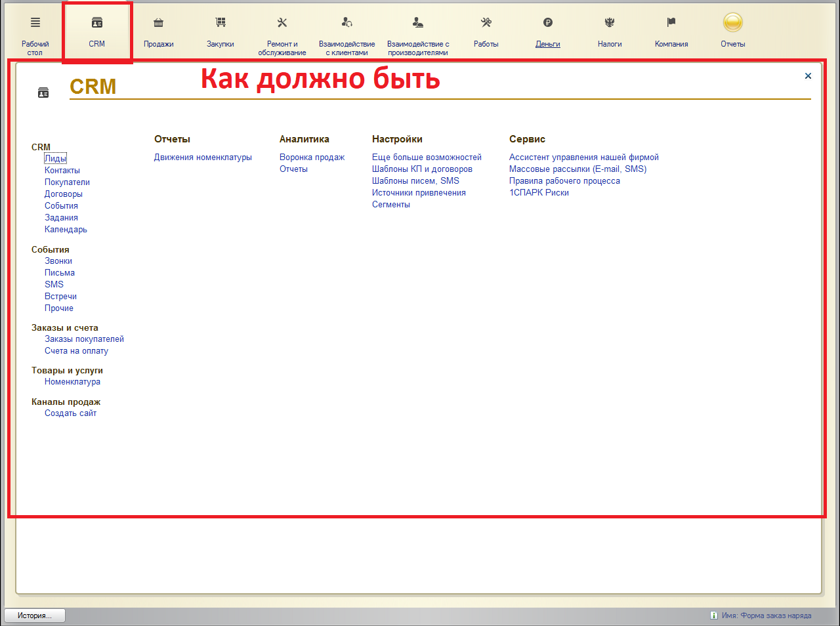This screenshot has width=840, height=626.
Task: Select the CRM section tab
Action: [97, 31]
